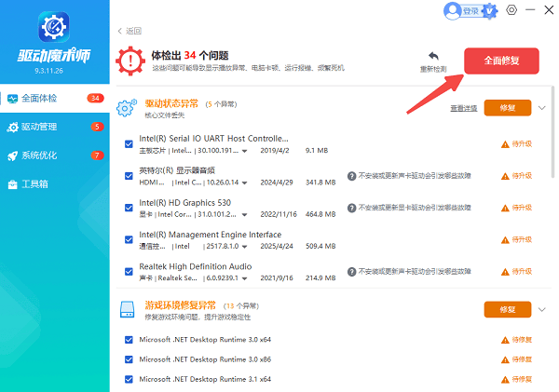Click the back chevron icon next to 返回
The image size is (559, 392).
click(x=120, y=31)
